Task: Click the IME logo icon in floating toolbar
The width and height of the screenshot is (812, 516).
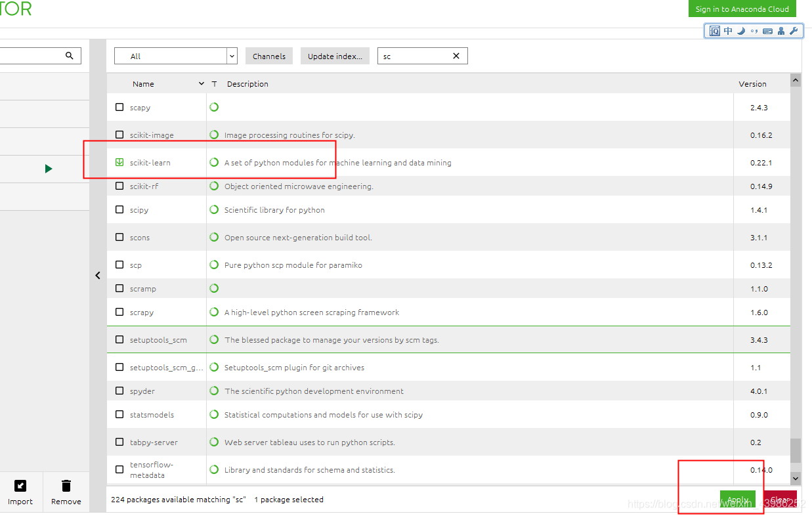Action: [715, 31]
